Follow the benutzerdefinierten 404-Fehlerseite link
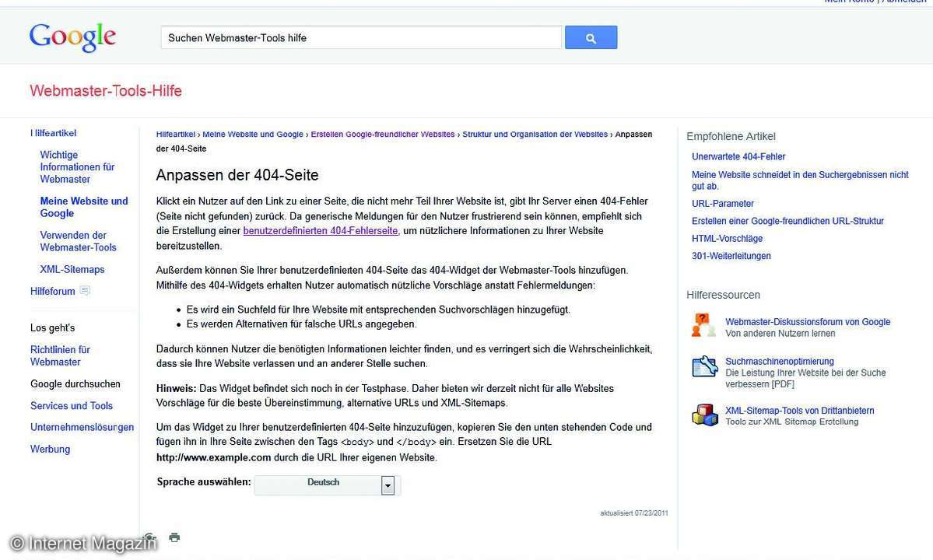Viewport: 933px width, 560px height. (x=320, y=231)
